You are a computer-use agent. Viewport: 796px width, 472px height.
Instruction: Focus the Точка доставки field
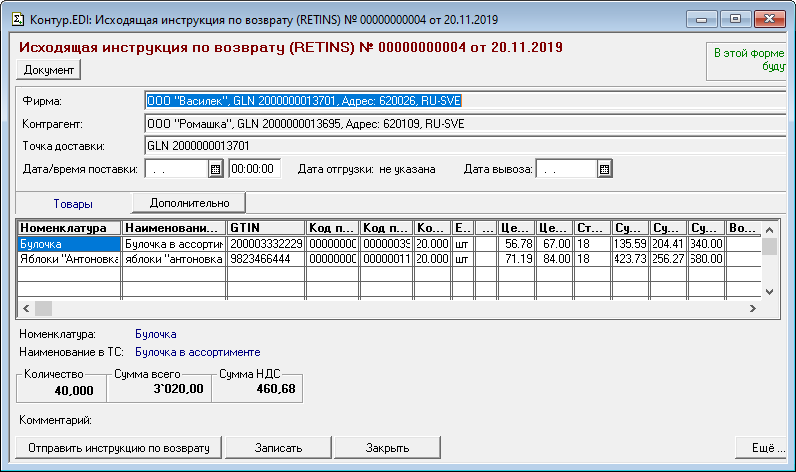point(466,146)
